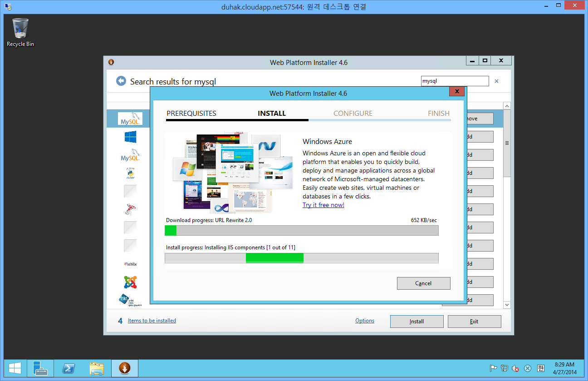Click the results list scroll-up arrow

507,106
